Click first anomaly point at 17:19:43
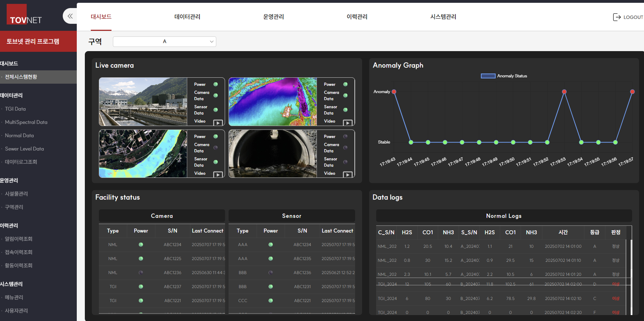The image size is (644, 321). click(394, 92)
